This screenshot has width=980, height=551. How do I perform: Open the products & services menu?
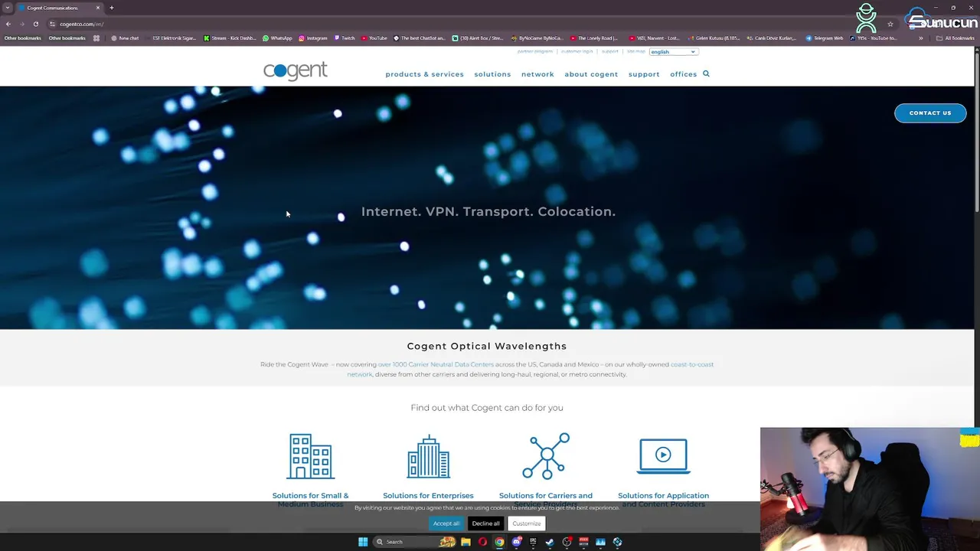pos(424,74)
